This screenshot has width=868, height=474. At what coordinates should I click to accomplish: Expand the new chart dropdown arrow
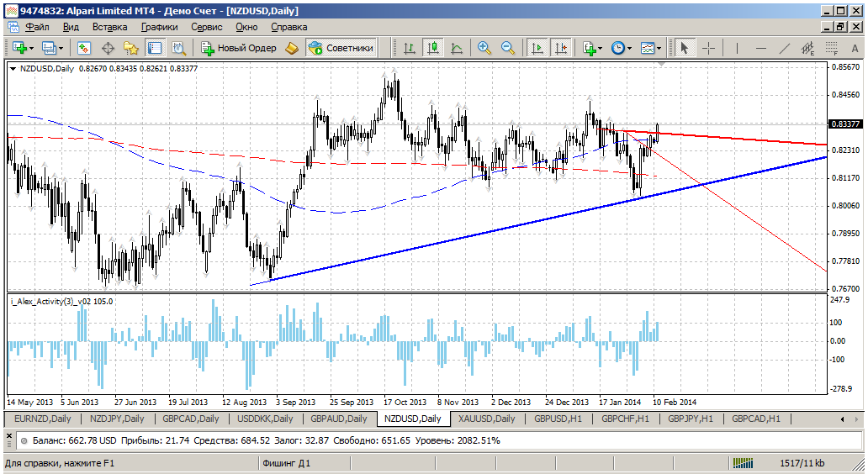click(32, 49)
